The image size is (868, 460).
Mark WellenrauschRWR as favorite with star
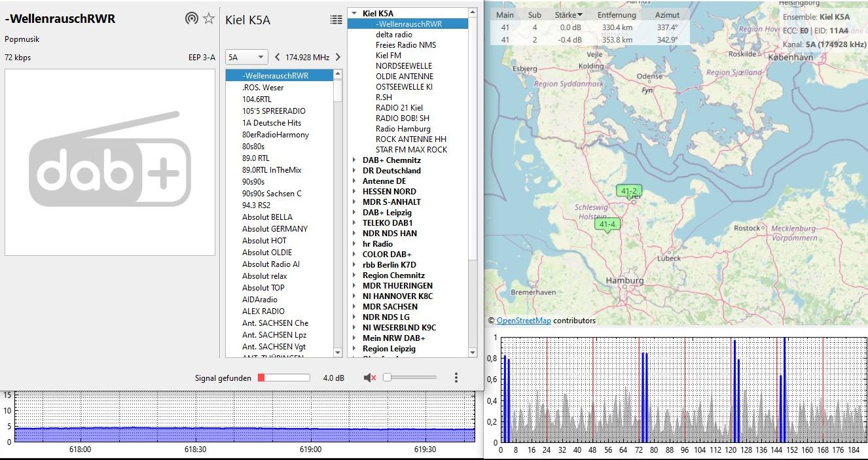point(209,18)
